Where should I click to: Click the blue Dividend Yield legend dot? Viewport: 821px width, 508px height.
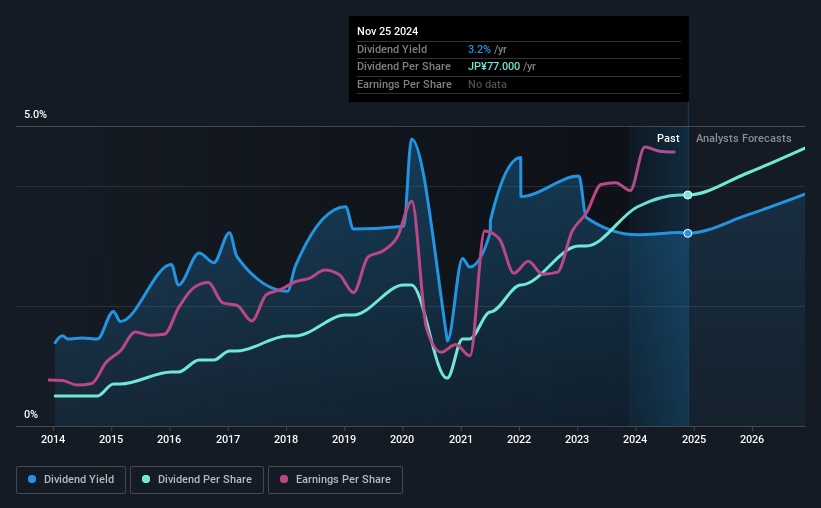click(32, 479)
